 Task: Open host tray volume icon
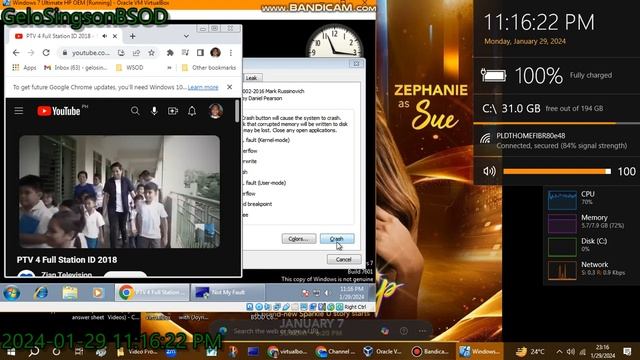click(x=571, y=351)
